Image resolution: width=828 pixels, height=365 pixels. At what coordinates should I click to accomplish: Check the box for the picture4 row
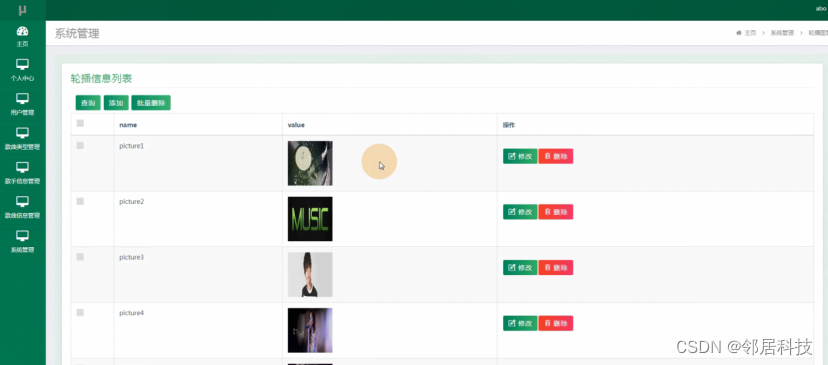coord(80,313)
